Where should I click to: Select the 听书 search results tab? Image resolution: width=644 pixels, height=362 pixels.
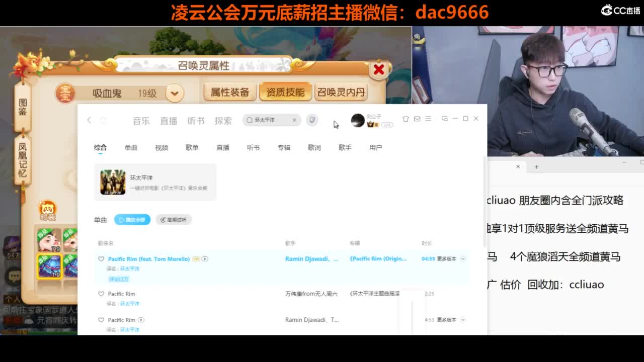click(253, 147)
